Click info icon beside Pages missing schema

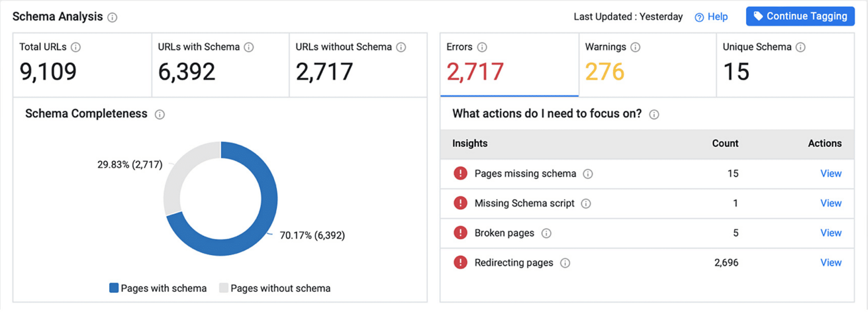pos(588,174)
